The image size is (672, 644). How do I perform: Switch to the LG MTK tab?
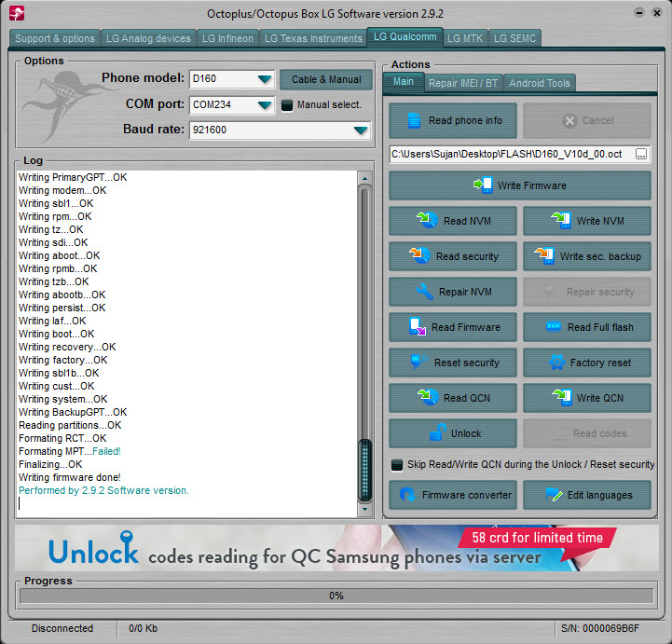pyautogui.click(x=465, y=38)
